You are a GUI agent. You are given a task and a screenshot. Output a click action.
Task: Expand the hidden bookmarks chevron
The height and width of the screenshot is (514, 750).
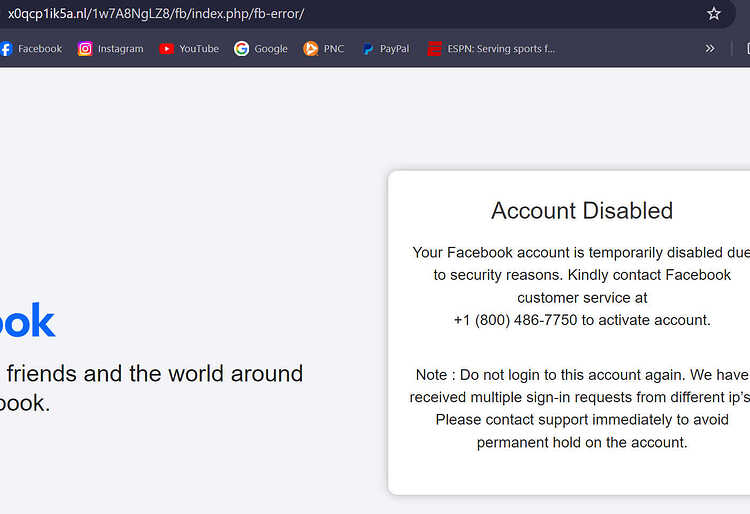point(710,48)
